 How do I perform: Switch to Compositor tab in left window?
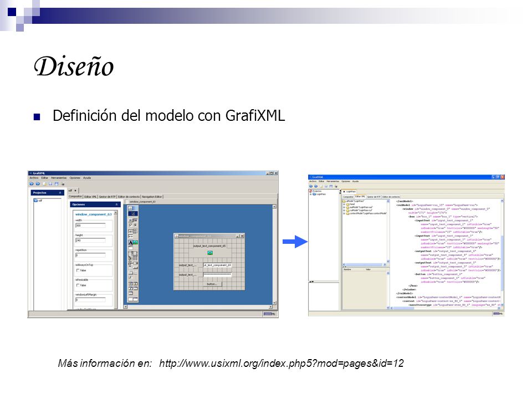coord(75,196)
